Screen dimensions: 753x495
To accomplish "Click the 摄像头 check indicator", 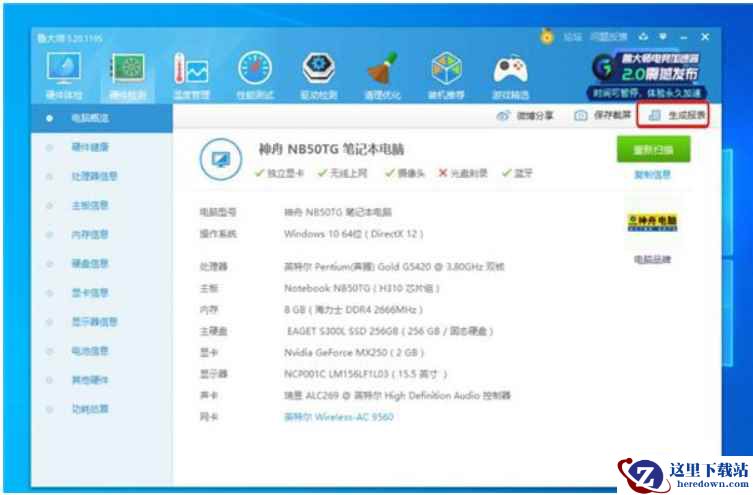I will (405, 173).
